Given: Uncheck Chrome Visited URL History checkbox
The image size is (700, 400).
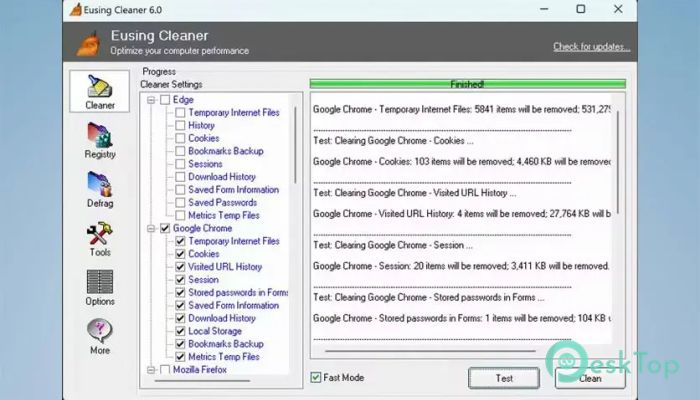Looking at the screenshot, I should [x=180, y=267].
